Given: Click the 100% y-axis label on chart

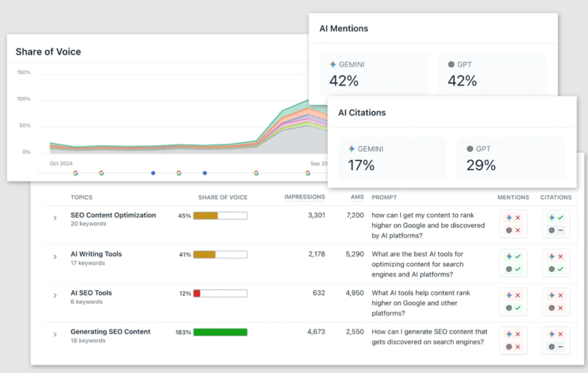Looking at the screenshot, I should click(24, 99).
